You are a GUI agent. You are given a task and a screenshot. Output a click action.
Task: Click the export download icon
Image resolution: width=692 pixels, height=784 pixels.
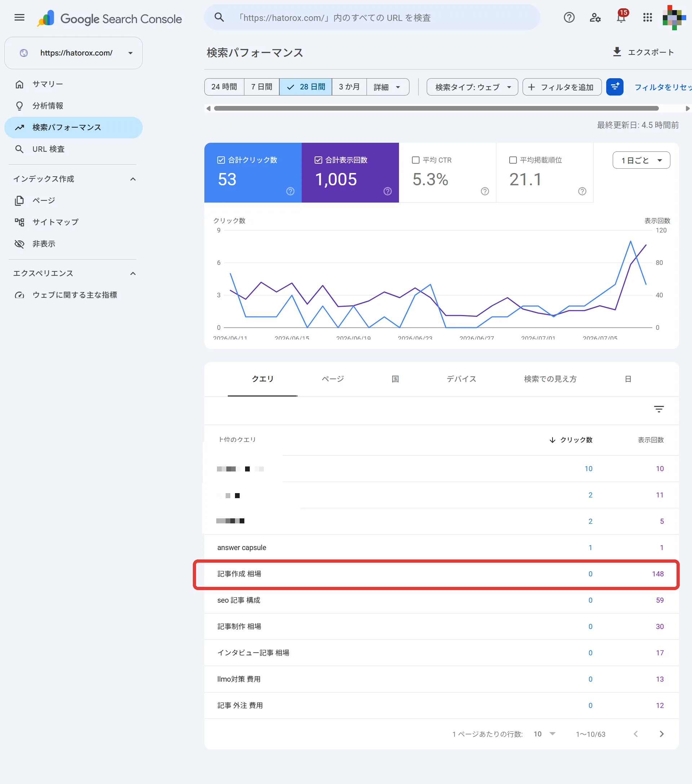point(617,52)
